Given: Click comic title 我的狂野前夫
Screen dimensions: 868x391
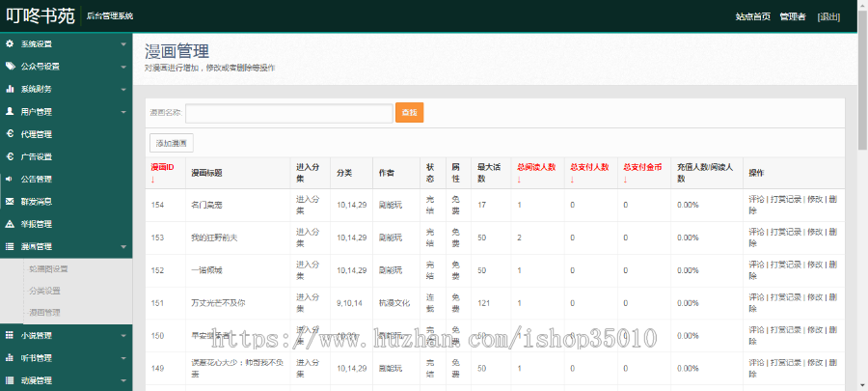Looking at the screenshot, I should click(214, 237).
